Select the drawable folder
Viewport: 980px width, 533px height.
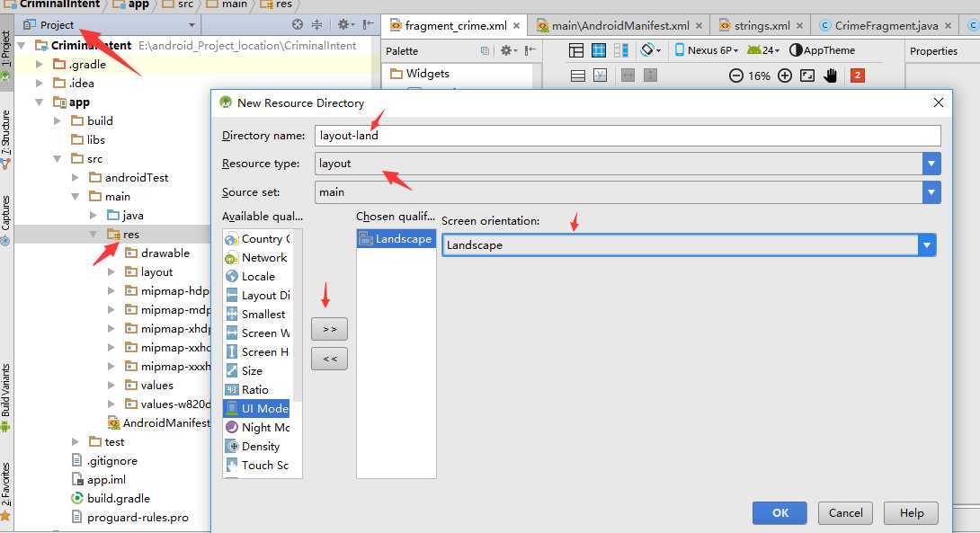point(156,253)
